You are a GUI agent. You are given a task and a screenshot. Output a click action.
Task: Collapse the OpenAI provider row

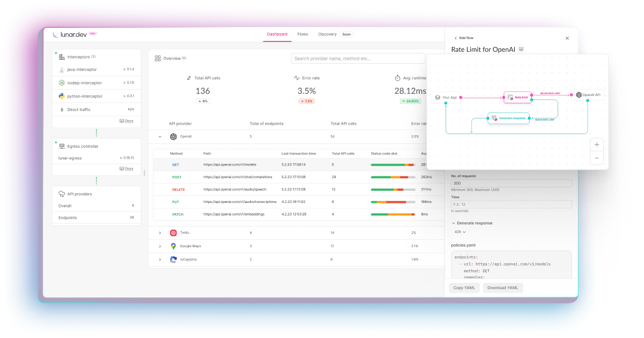[160, 137]
